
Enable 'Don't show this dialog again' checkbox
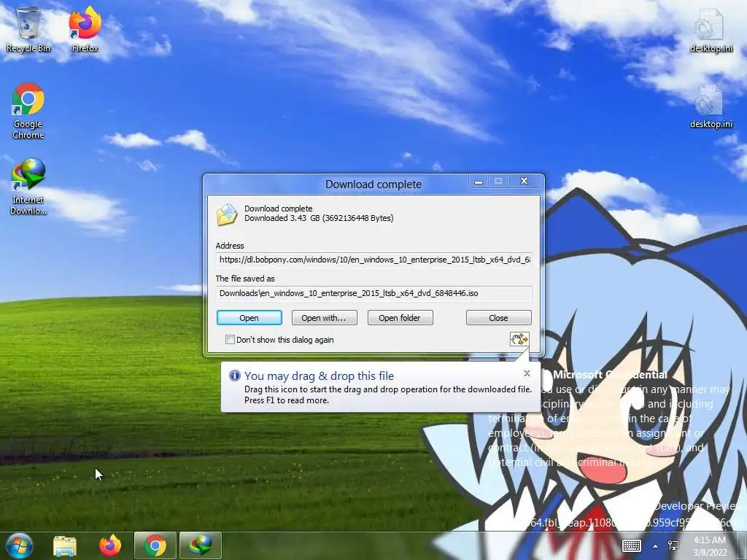tap(230, 340)
